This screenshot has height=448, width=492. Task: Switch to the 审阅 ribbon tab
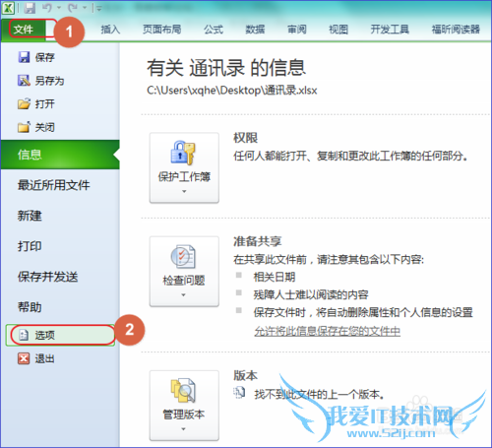click(x=297, y=30)
